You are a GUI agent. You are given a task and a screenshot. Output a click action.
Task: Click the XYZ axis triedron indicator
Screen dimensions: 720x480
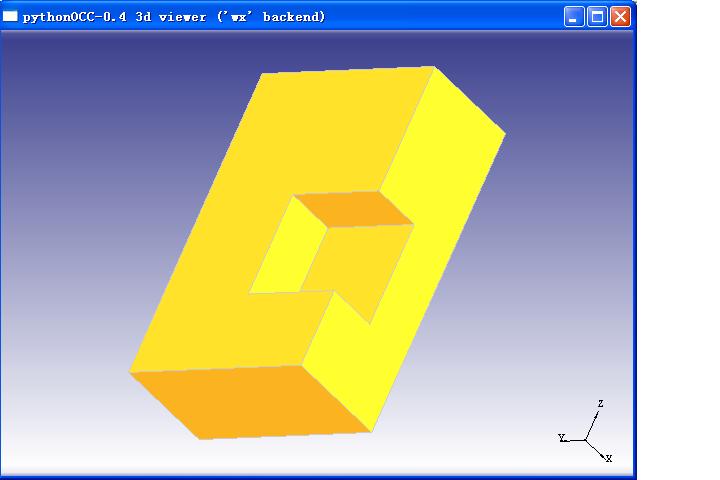click(x=586, y=431)
